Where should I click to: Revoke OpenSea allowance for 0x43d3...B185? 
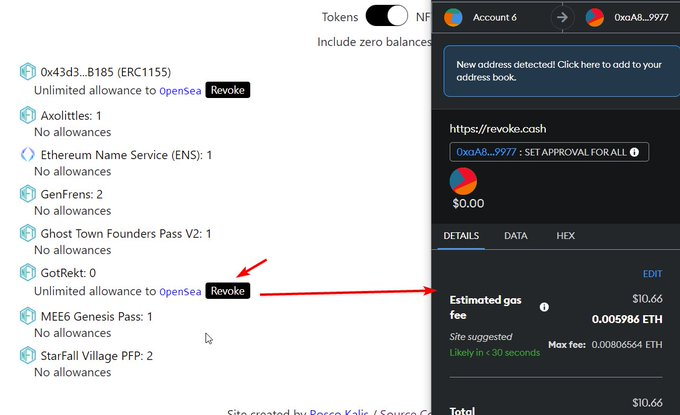pos(228,90)
